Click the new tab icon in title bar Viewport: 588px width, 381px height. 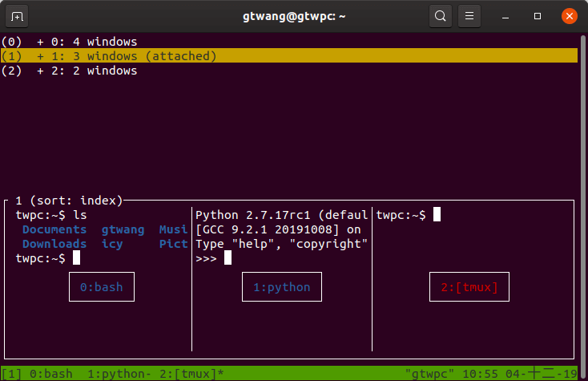18,16
